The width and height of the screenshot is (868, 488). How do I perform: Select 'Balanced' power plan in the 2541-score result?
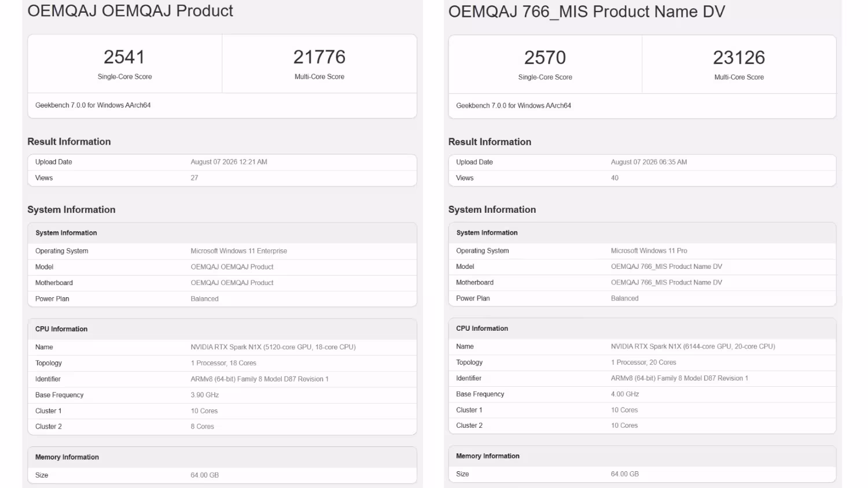coord(205,299)
